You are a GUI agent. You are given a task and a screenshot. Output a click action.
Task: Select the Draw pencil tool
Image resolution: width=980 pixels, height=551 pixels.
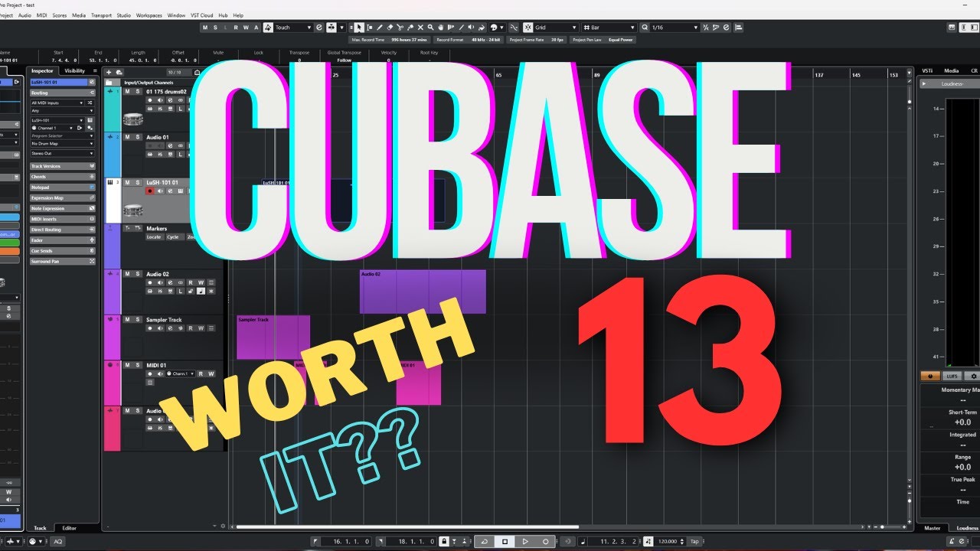(x=379, y=28)
